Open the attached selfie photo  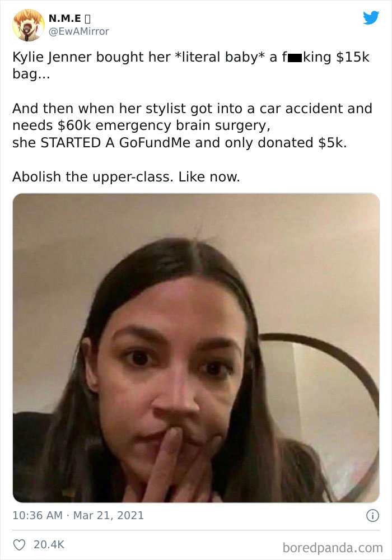coord(196,348)
